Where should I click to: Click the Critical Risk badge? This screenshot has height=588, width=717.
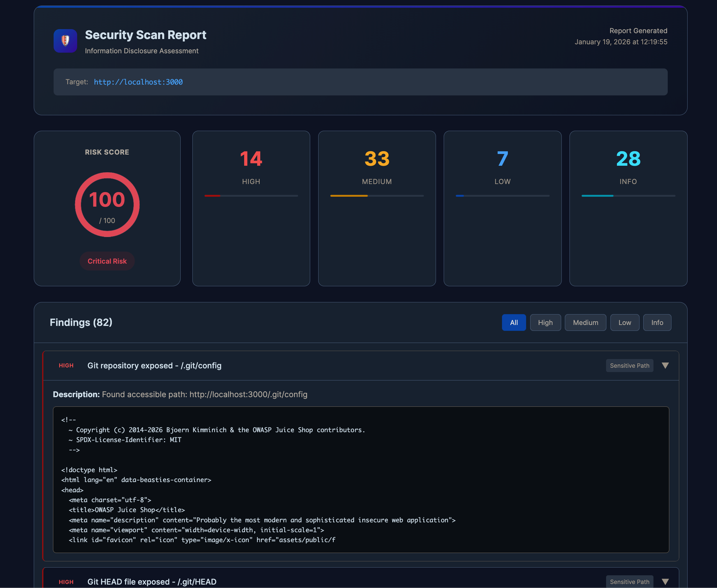click(107, 261)
